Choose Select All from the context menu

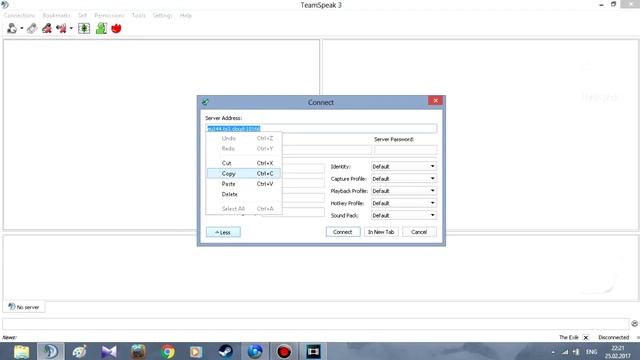(244, 209)
